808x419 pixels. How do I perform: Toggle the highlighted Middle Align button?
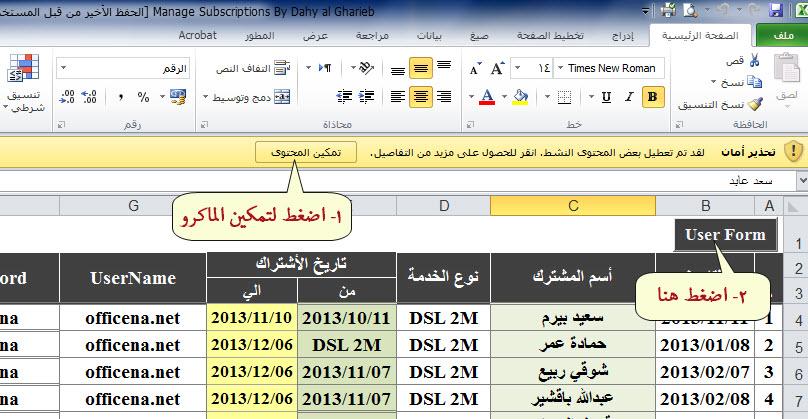pos(421,68)
